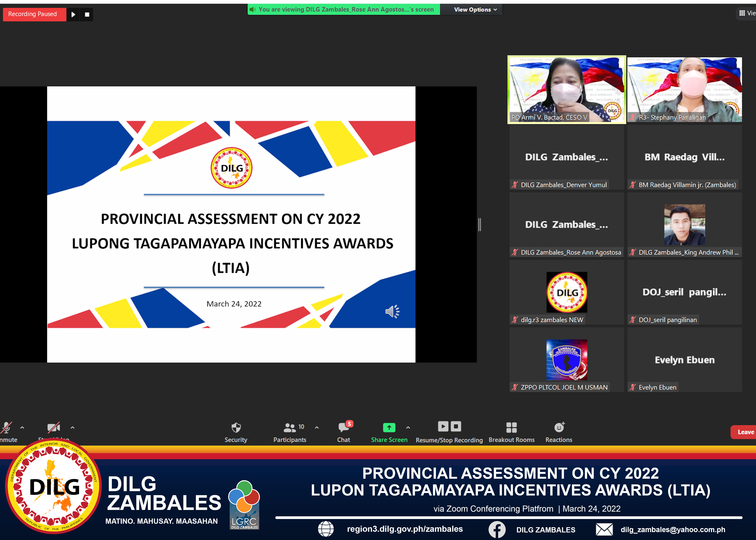Screen dimensions: 756x540
Task: Click slide title PROVINCIAL ASSESSMENT ON CY 2022
Action: tap(231, 219)
